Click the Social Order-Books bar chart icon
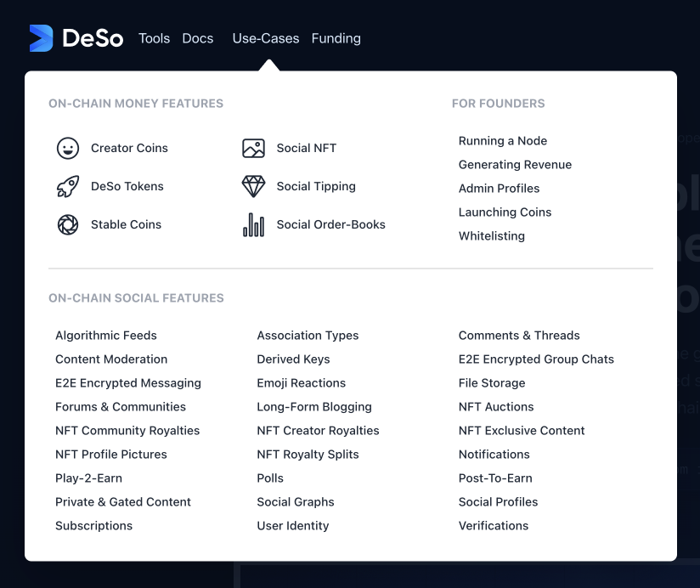The image size is (700, 588). [253, 224]
